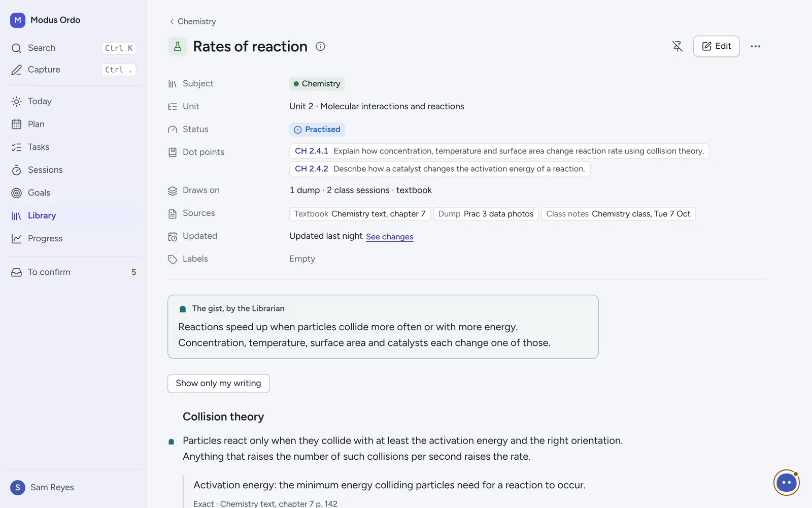This screenshot has height=508, width=812.
Task: Open dot point CH 2.4.1
Action: click(x=499, y=151)
